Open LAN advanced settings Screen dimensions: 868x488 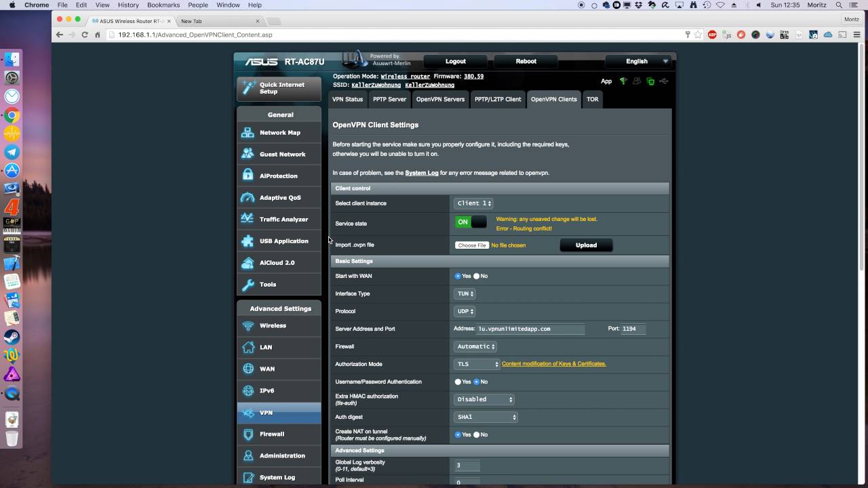279,348
